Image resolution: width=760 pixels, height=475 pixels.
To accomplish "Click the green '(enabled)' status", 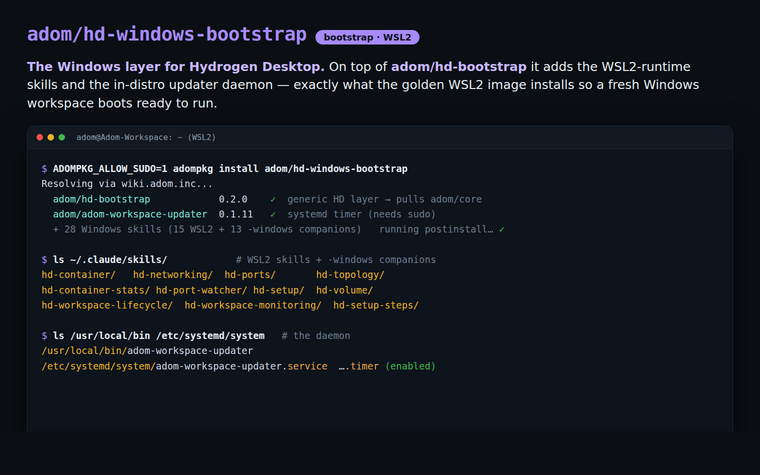I will click(x=411, y=366).
